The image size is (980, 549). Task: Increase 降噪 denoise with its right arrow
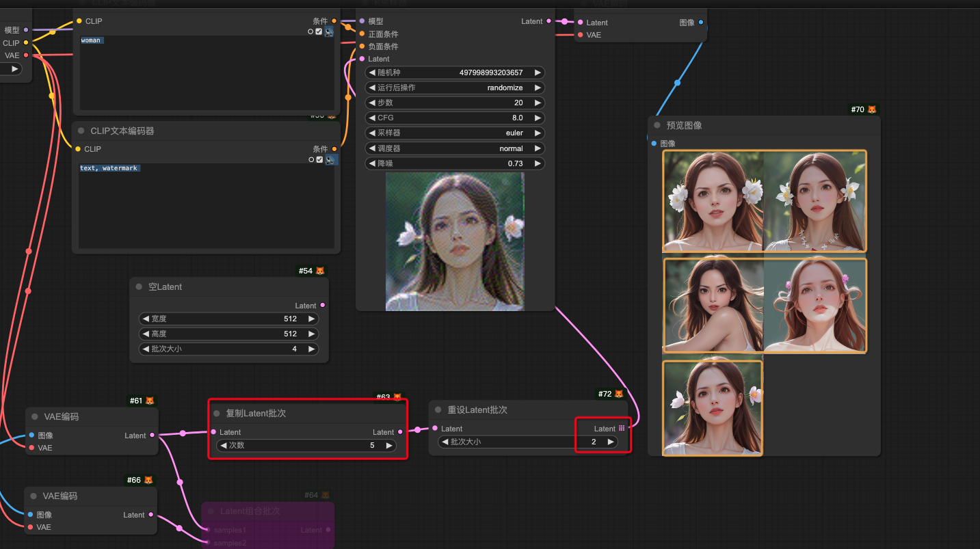(x=538, y=163)
